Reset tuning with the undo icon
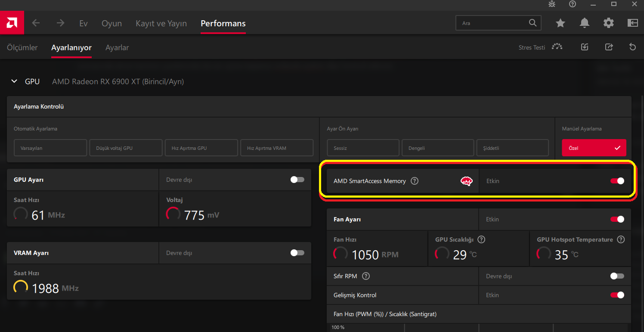The image size is (644, 332). pyautogui.click(x=632, y=47)
